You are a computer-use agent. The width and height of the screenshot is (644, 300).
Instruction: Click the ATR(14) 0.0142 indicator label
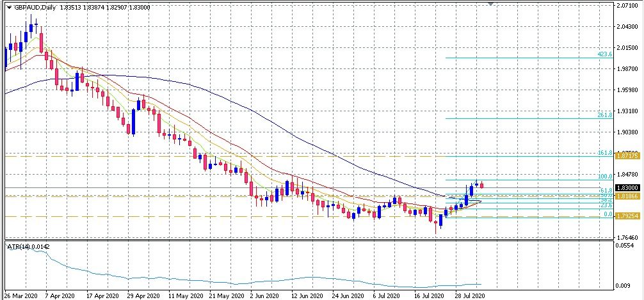(x=28, y=246)
